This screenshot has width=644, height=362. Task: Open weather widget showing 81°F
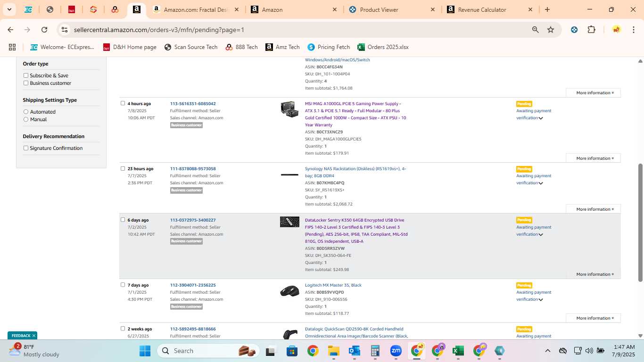point(34,351)
